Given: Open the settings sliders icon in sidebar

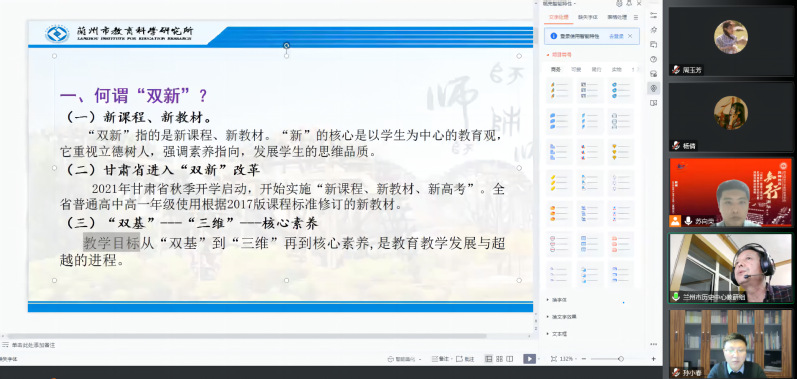Looking at the screenshot, I should pyautogui.click(x=654, y=15).
